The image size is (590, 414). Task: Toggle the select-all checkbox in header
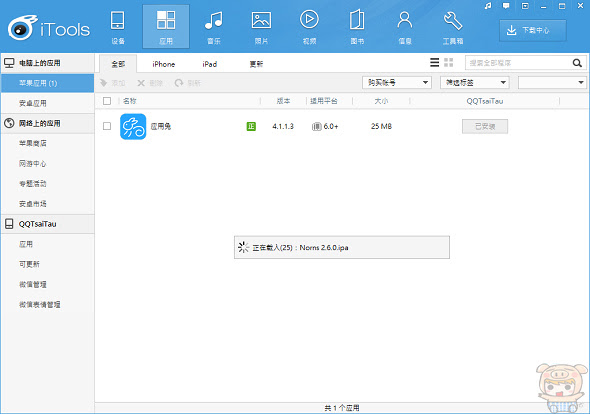tap(107, 101)
